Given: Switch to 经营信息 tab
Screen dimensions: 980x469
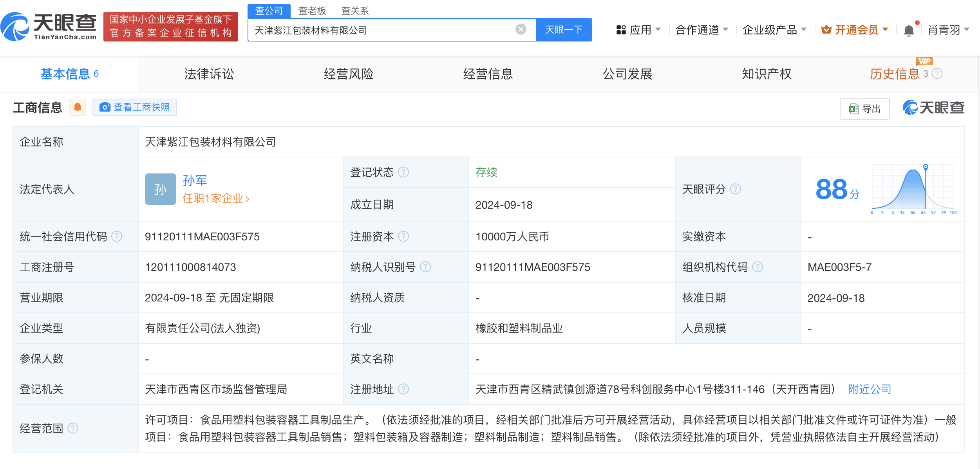Looking at the screenshot, I should click(488, 74).
